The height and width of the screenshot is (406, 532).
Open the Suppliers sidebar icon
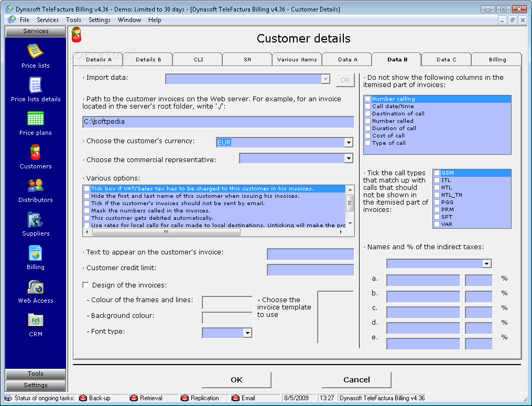pyautogui.click(x=35, y=220)
